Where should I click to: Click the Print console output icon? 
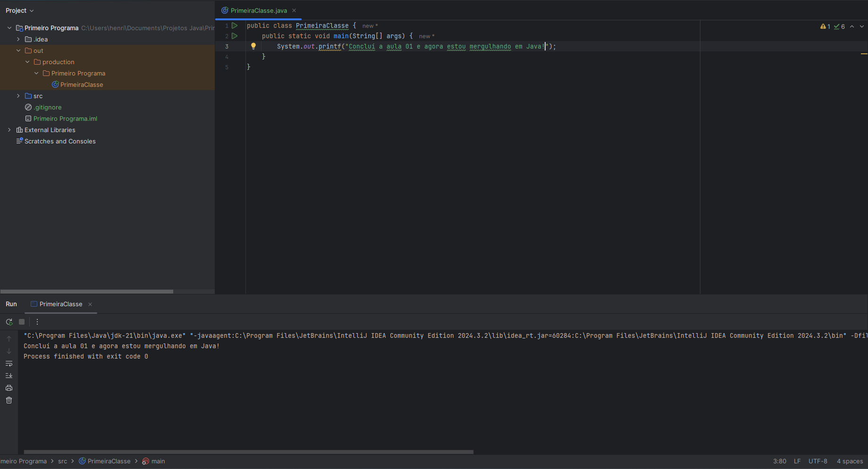click(9, 388)
